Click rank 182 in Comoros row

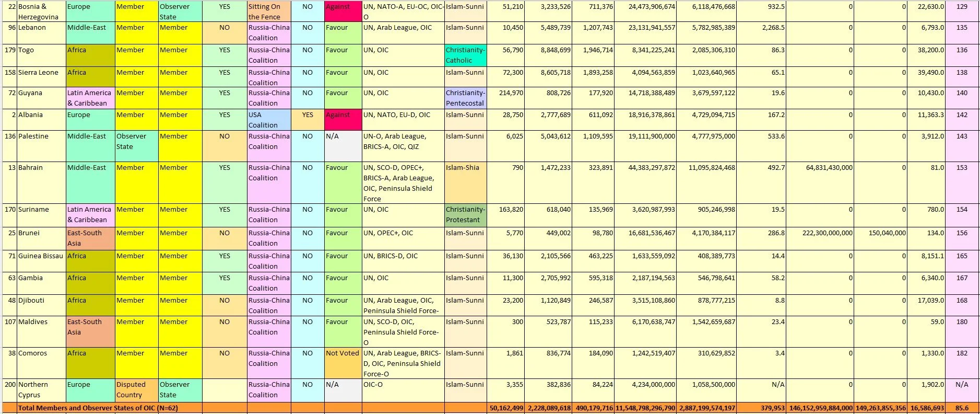pos(962,363)
